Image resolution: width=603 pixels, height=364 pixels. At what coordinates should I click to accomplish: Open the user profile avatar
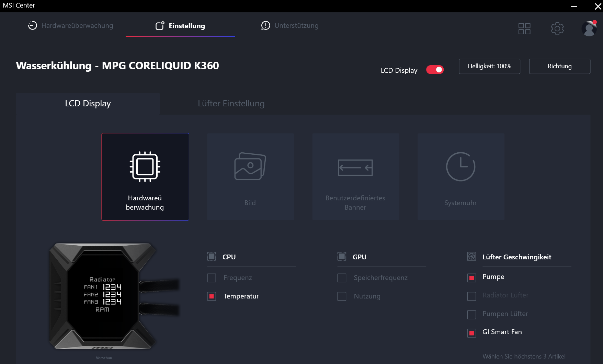coord(589,28)
